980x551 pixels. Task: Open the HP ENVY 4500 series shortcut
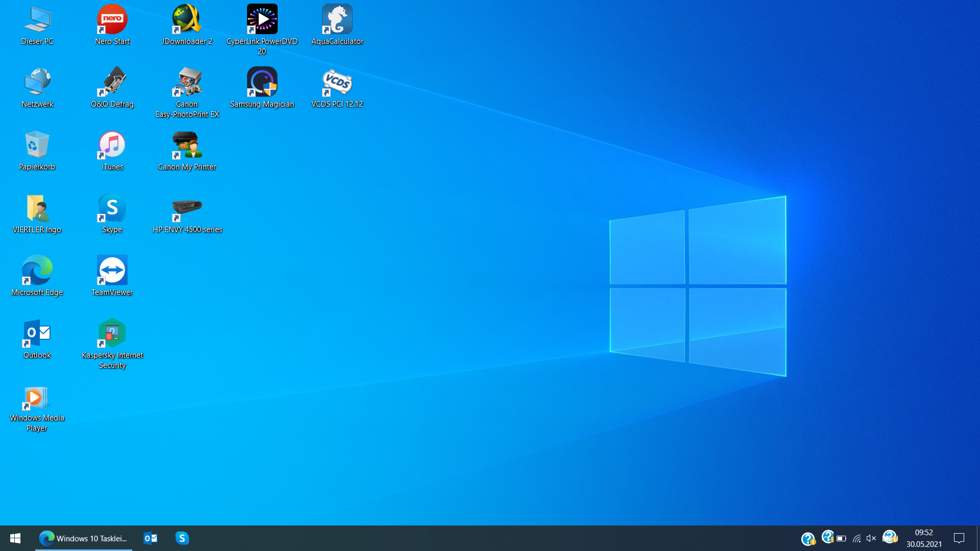click(187, 207)
